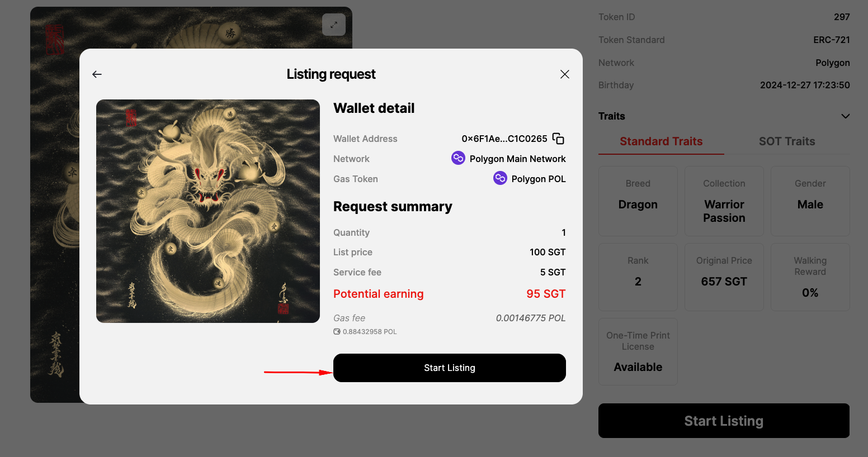Click Start Listing button in the dialog
Screen dimensions: 868x457
[450, 368]
